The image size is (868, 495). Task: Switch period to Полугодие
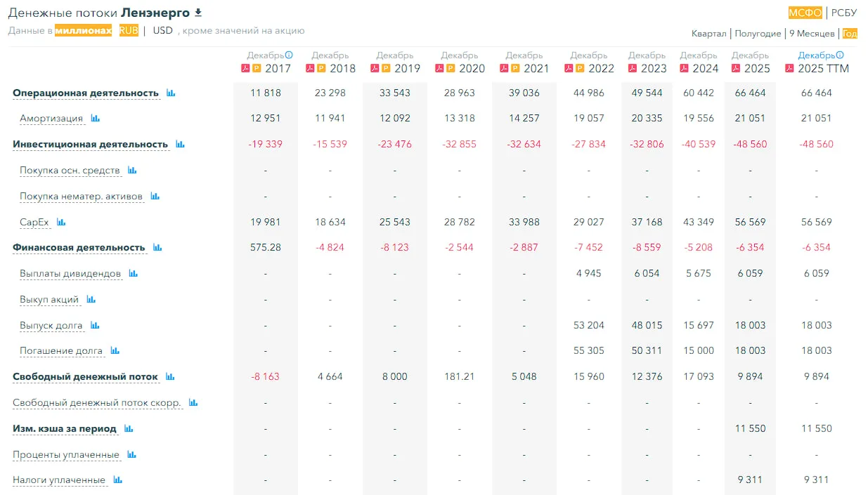758,34
